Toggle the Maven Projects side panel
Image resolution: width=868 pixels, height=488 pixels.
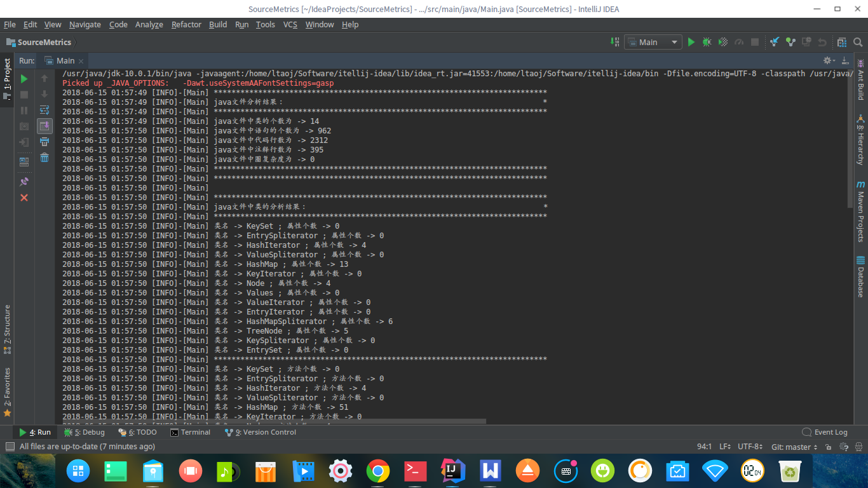860,212
